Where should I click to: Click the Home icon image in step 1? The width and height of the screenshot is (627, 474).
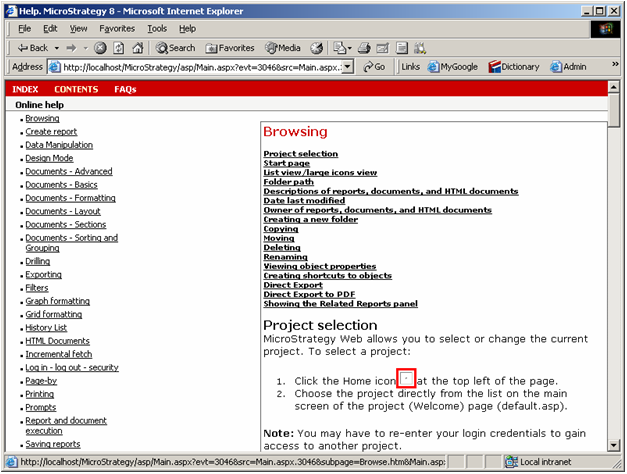click(x=406, y=378)
